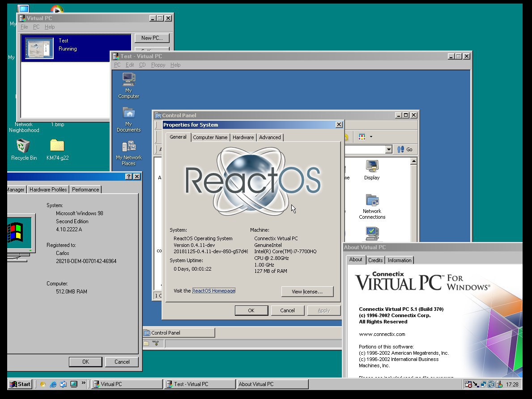The height and width of the screenshot is (399, 532).
Task: Open My Computer icon in ReactOS desktop
Action: pyautogui.click(x=128, y=85)
